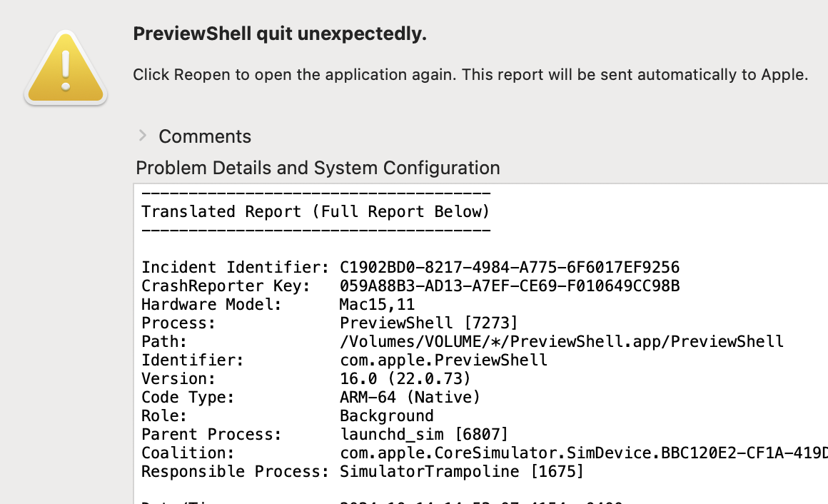The height and width of the screenshot is (504, 828).
Task: Click the Problem Details and System Configuration label
Action: [x=318, y=168]
